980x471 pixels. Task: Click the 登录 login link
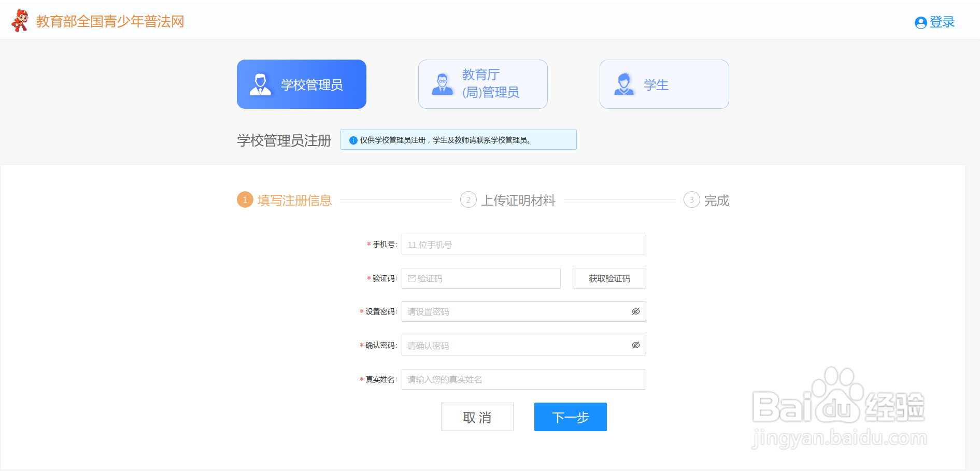[942, 22]
